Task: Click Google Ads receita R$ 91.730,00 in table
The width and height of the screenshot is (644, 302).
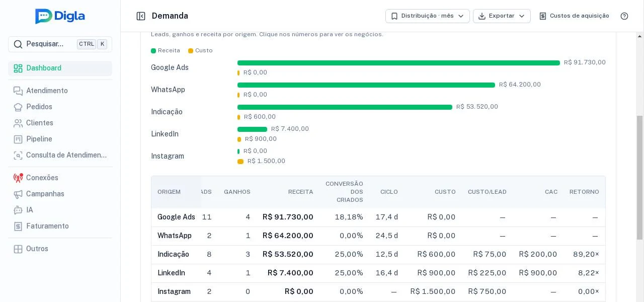Action: (288, 217)
